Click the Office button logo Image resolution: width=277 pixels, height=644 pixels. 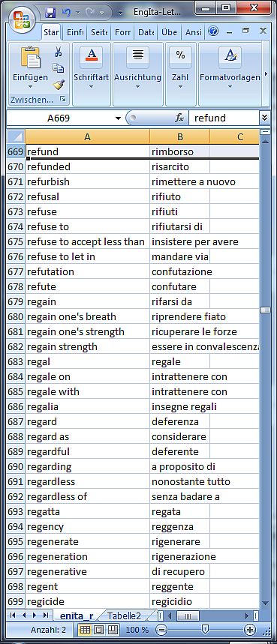[x=21, y=19]
